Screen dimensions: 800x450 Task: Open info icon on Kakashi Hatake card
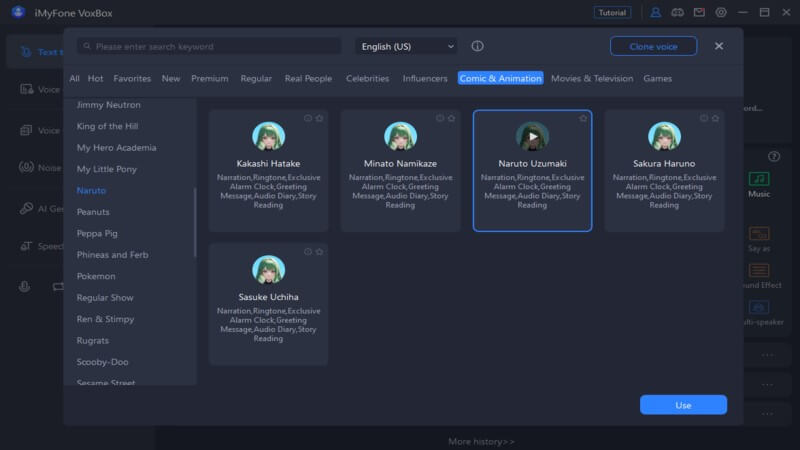tap(308, 118)
